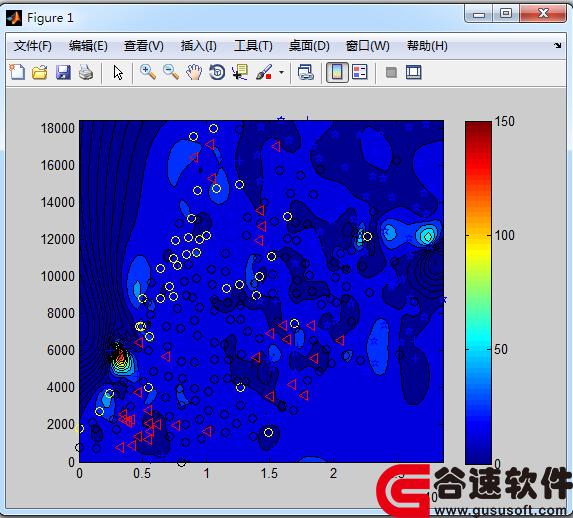Open the 文件(F) menu
573x518 pixels.
click(33, 46)
